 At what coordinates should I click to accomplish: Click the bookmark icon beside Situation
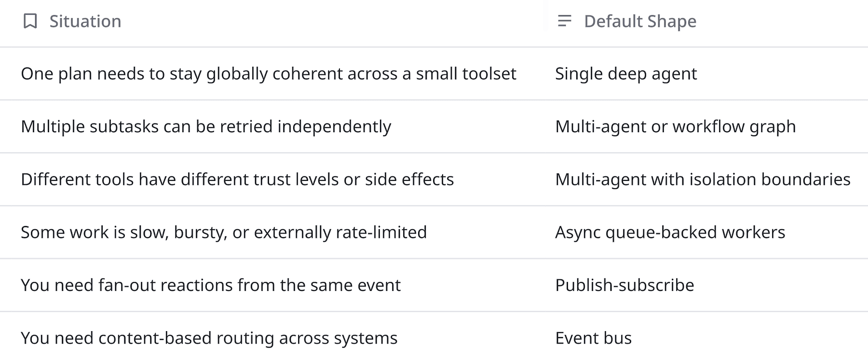point(30,21)
